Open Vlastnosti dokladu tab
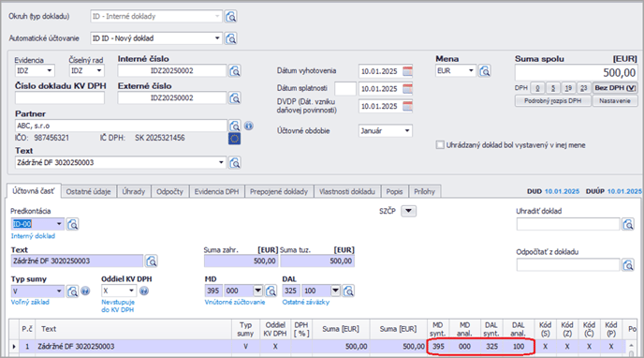The width and height of the screenshot is (644, 358). (347, 191)
